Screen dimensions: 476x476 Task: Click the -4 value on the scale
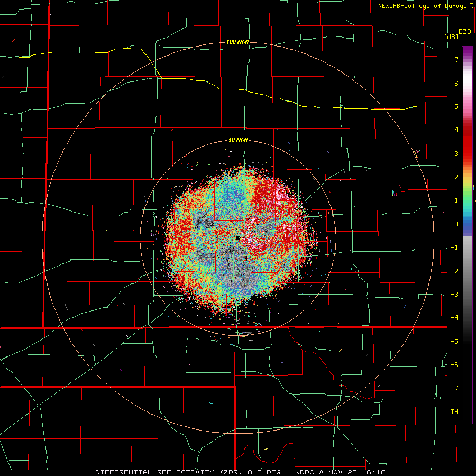pyautogui.click(x=454, y=318)
